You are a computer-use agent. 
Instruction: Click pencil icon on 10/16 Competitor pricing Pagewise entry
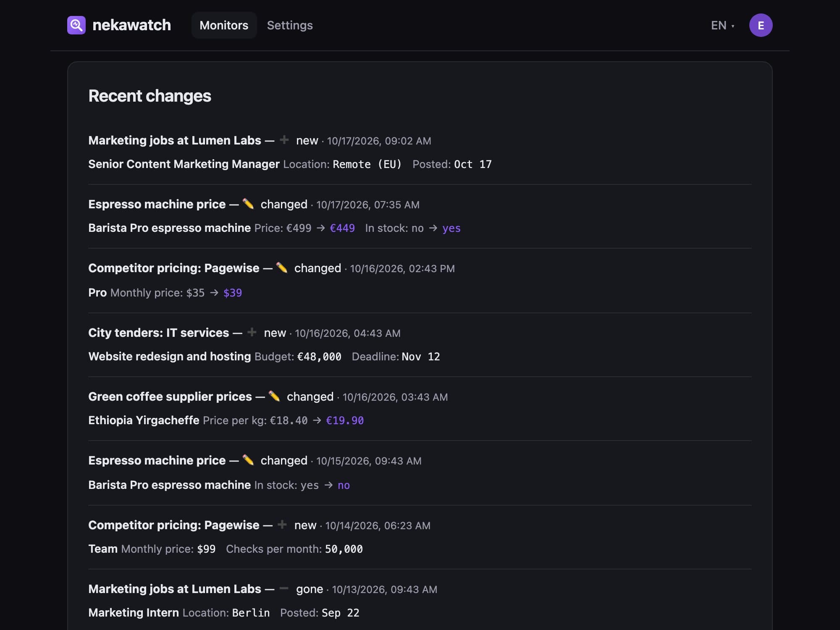(282, 268)
